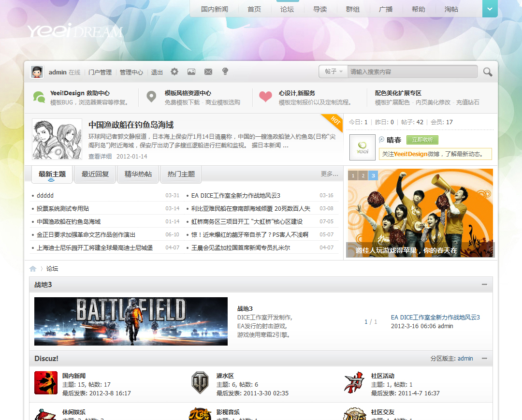This screenshot has width=522, height=420.
Task: Open 淘帖 in top navigation
Action: 451,9
